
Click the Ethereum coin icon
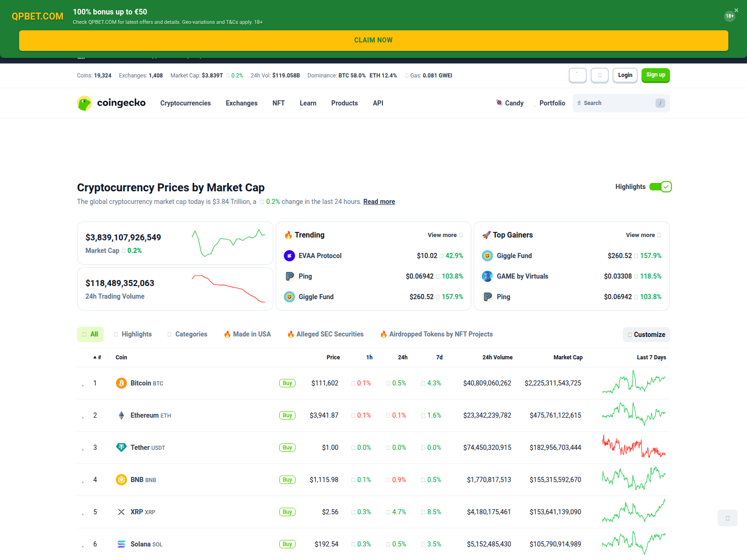tap(121, 415)
